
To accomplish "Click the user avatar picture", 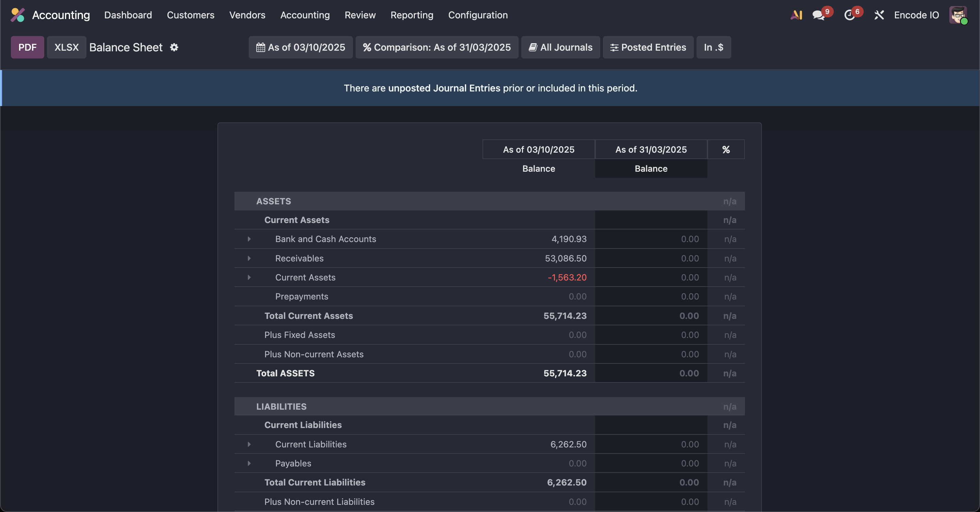I will click(x=958, y=15).
